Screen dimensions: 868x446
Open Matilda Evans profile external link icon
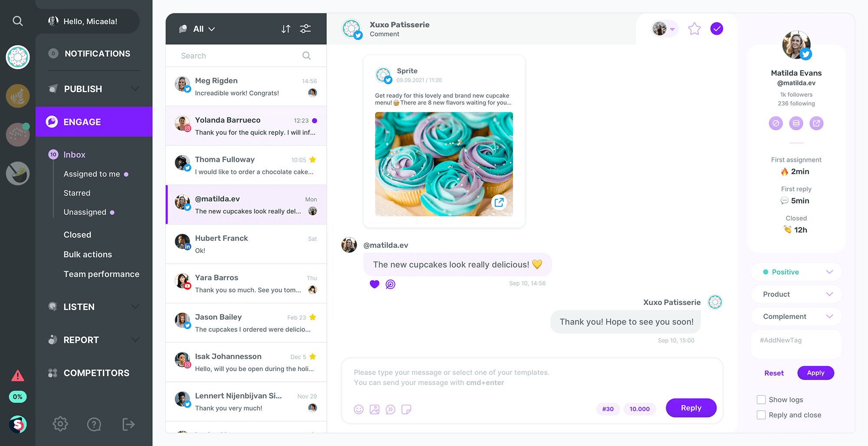pyautogui.click(x=816, y=123)
